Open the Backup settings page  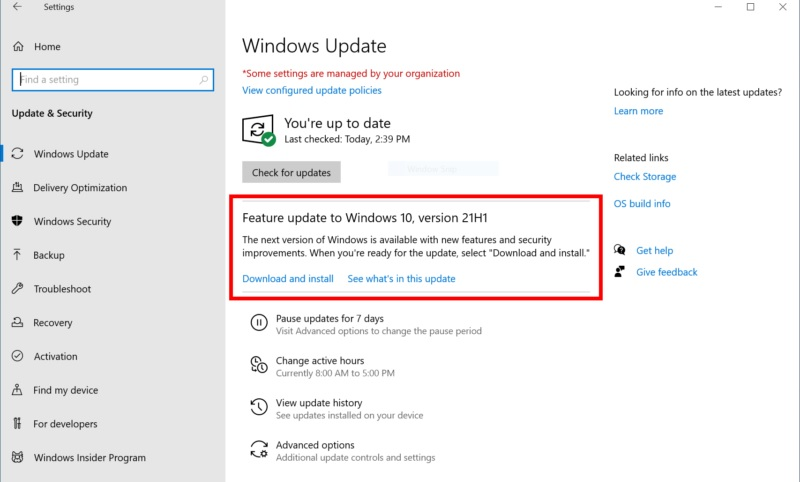49,255
